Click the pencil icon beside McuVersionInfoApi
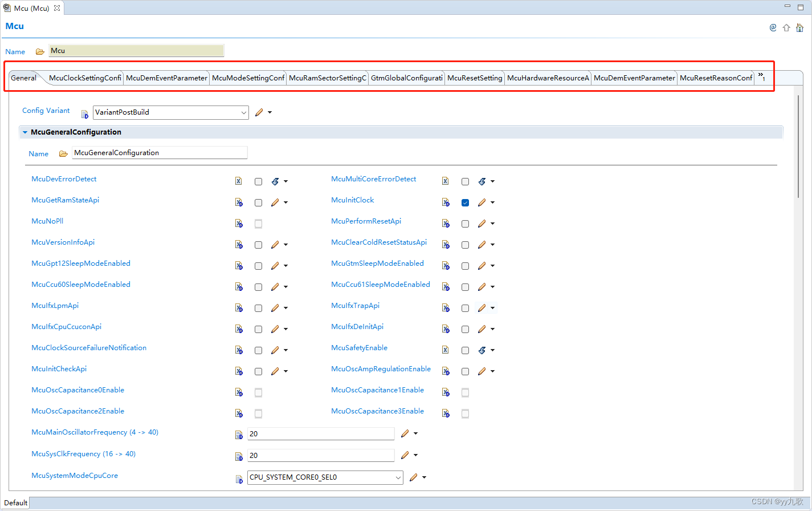This screenshot has width=812, height=511. (275, 245)
